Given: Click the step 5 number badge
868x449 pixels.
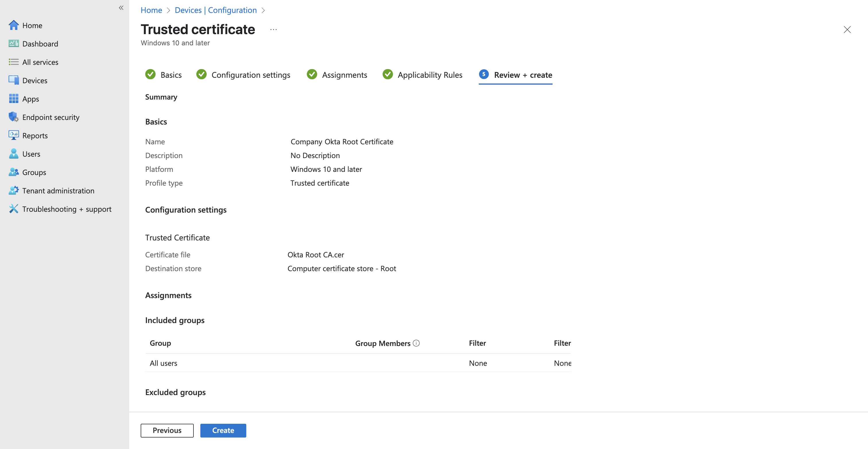Looking at the screenshot, I should click(x=484, y=74).
